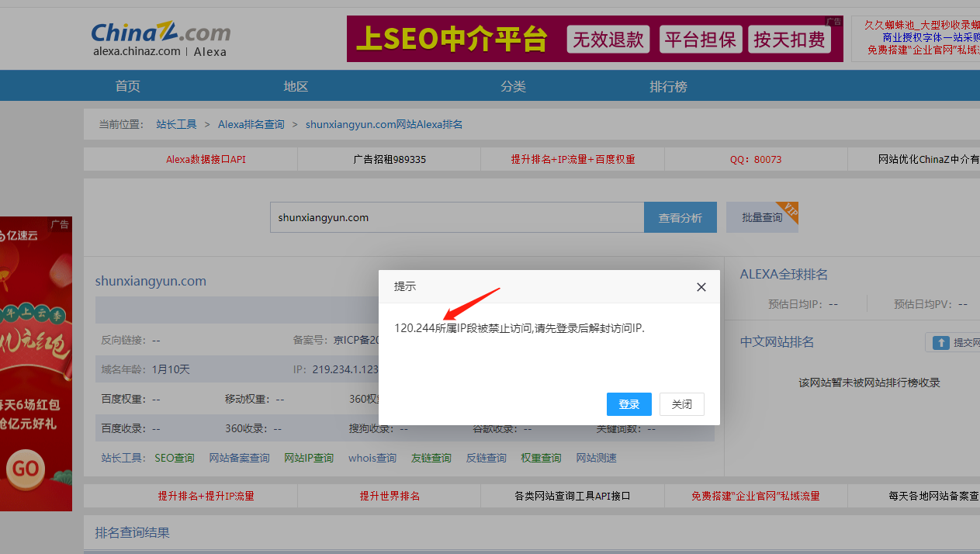
Task: Open the 网站备案查询 link
Action: (x=239, y=458)
